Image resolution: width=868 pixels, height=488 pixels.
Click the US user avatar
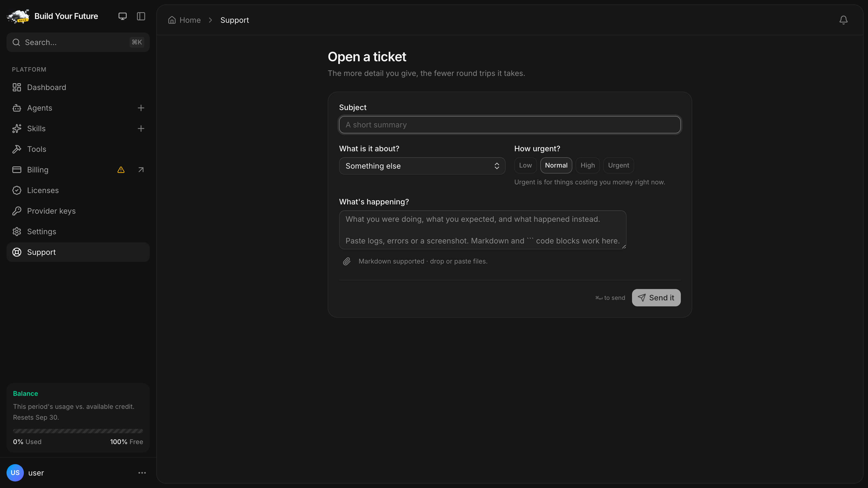tap(15, 473)
